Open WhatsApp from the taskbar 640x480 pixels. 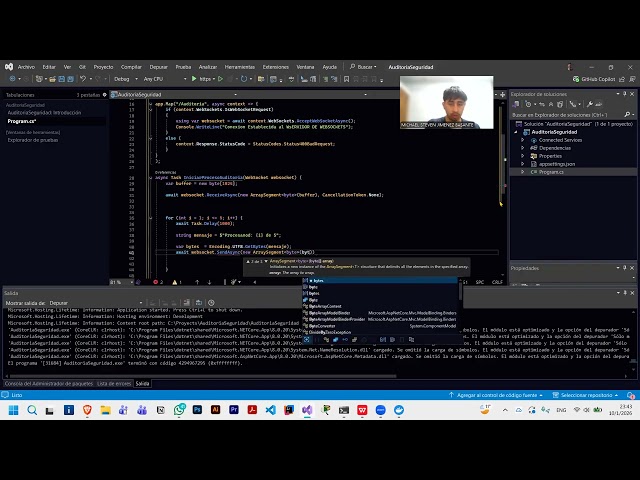[x=179, y=410]
